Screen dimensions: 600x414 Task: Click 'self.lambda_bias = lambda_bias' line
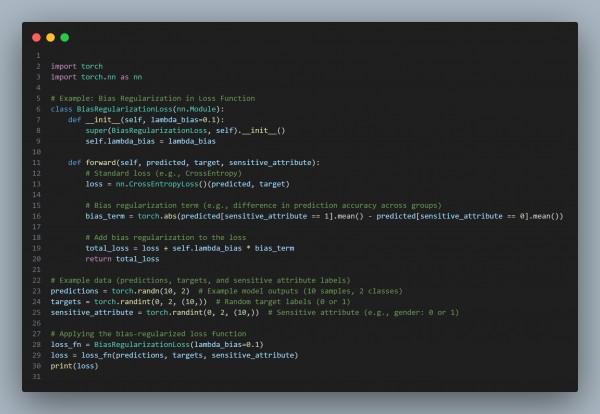tap(150, 141)
